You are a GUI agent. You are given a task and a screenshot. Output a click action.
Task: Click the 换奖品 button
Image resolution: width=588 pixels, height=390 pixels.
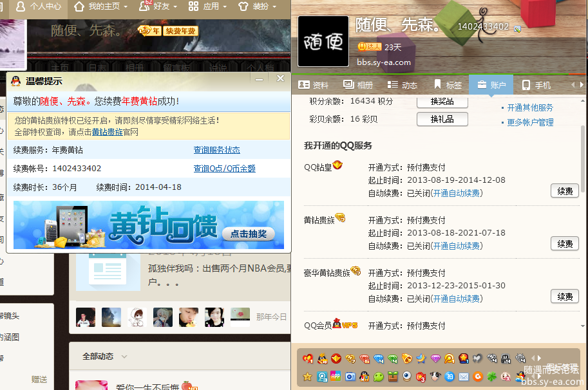point(442,102)
